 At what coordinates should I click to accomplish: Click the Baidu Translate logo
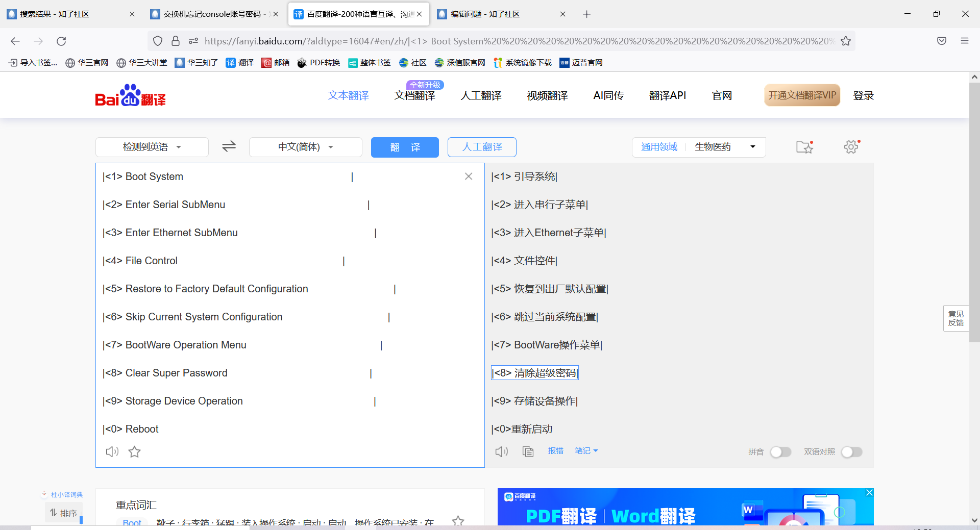pyautogui.click(x=131, y=95)
